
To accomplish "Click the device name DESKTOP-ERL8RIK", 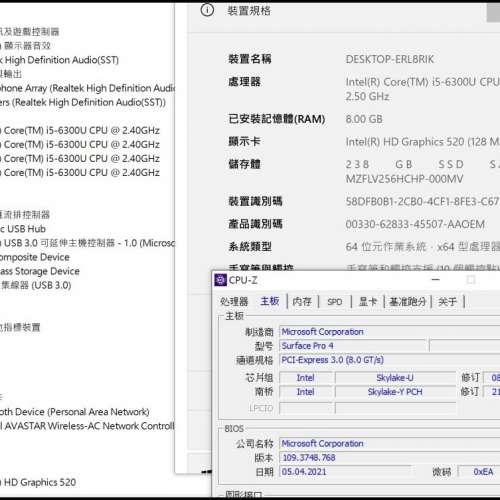I will [x=390, y=59].
